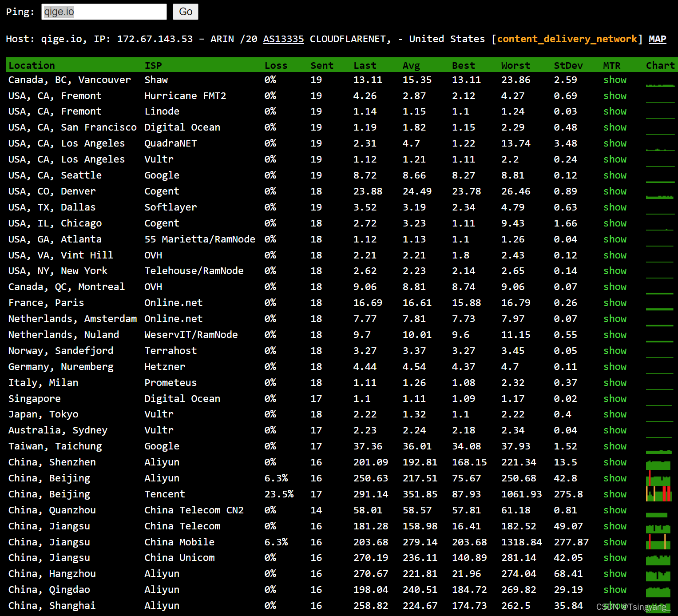Show MTR for Los Angeles Vultr row
678x616 pixels.
[615, 159]
